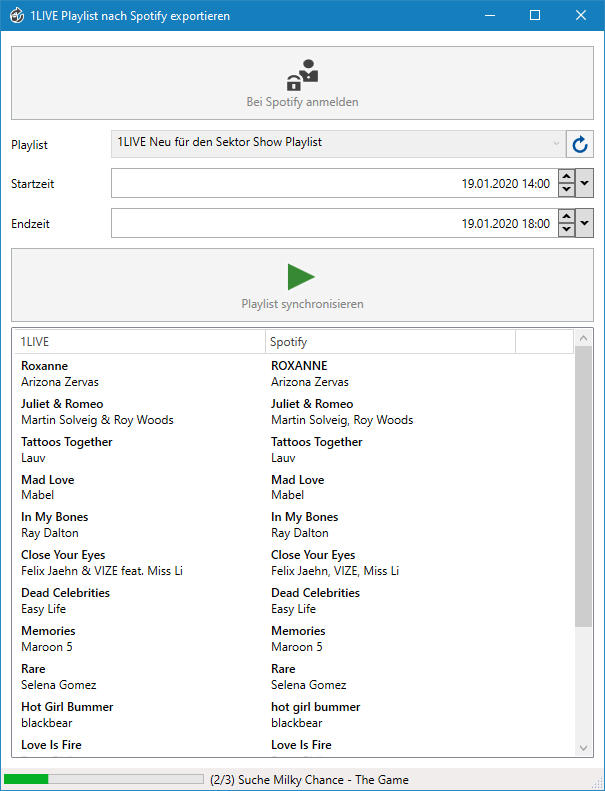Decrease Startzeit with the down arrow
The width and height of the screenshot is (605, 791).
coord(567,190)
